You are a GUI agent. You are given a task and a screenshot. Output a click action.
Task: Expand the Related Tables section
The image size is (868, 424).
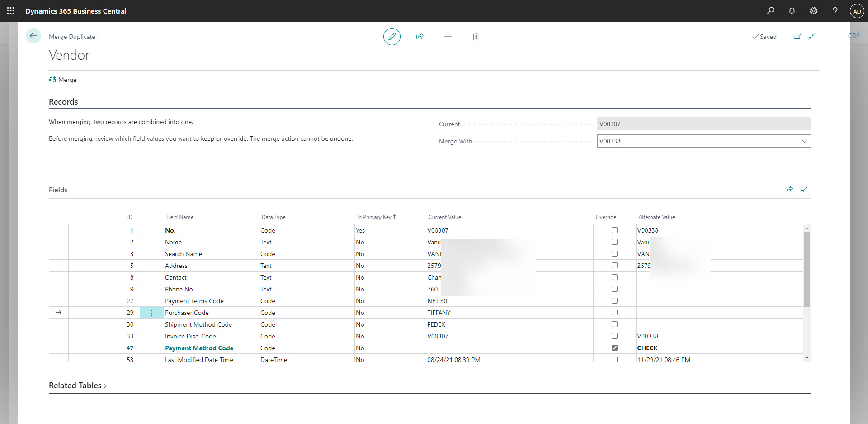(x=78, y=386)
